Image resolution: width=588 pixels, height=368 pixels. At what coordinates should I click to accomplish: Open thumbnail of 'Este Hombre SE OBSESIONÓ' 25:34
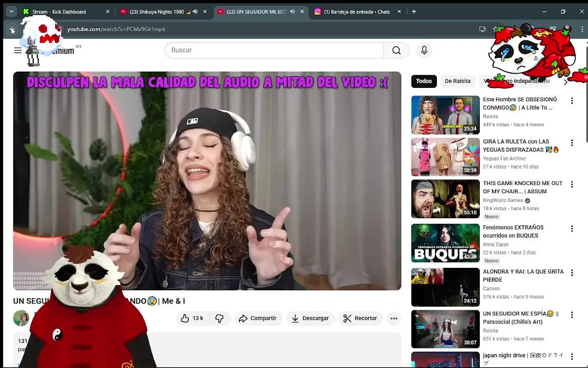pyautogui.click(x=446, y=115)
